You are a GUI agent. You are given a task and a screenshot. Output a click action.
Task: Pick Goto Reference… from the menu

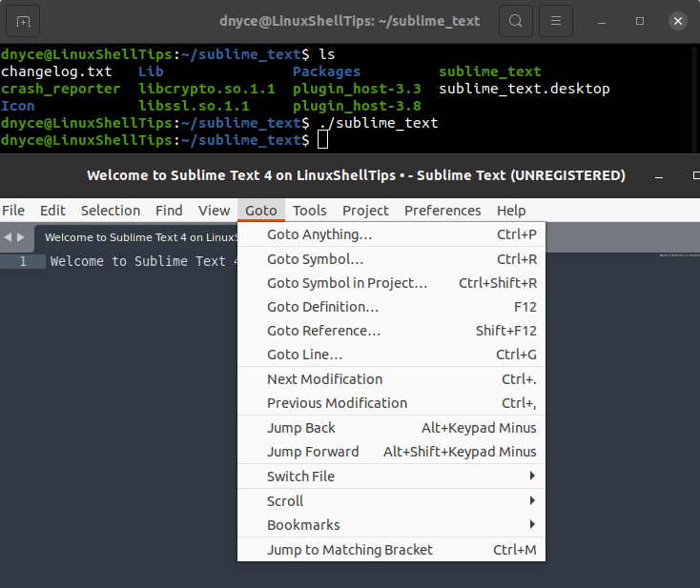click(x=392, y=331)
